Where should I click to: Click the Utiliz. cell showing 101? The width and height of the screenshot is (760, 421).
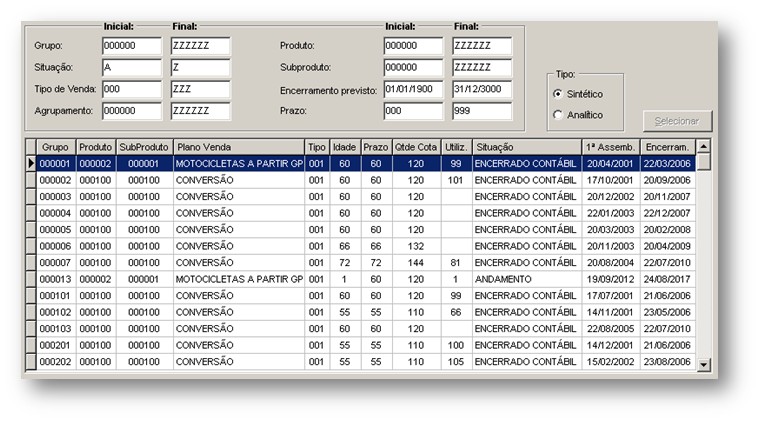click(x=456, y=180)
